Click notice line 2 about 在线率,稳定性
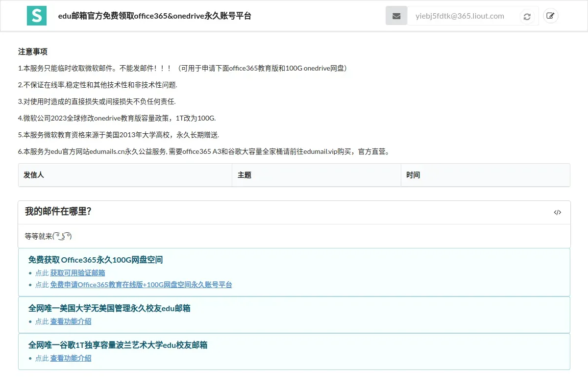The width and height of the screenshot is (588, 392). [98, 85]
